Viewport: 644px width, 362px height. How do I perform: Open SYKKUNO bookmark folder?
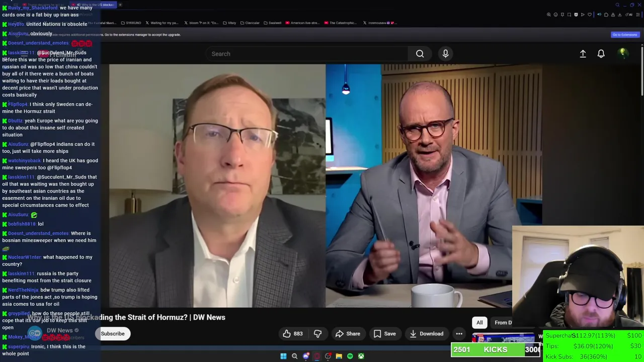coord(131,23)
